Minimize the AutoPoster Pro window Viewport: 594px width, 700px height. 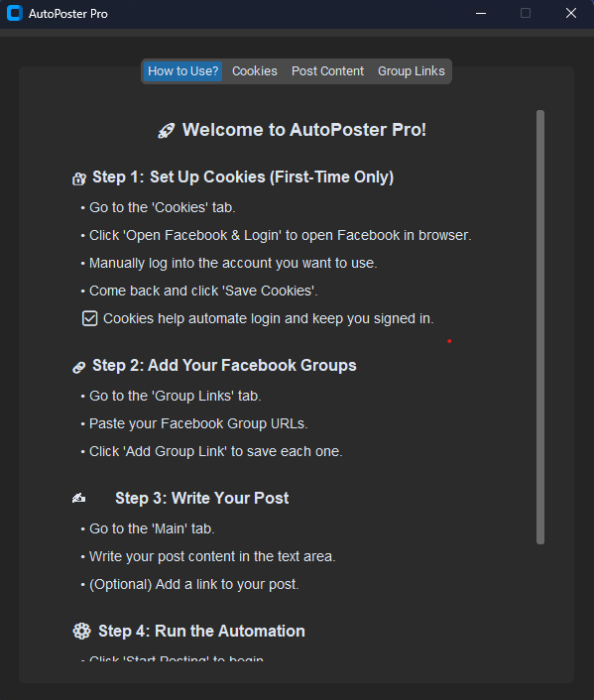[481, 14]
